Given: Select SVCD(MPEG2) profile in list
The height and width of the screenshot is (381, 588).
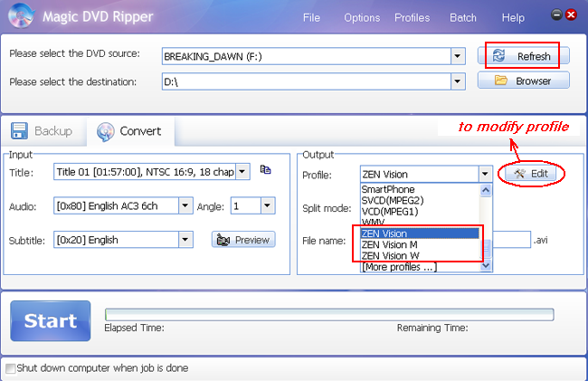Looking at the screenshot, I should 393,200.
